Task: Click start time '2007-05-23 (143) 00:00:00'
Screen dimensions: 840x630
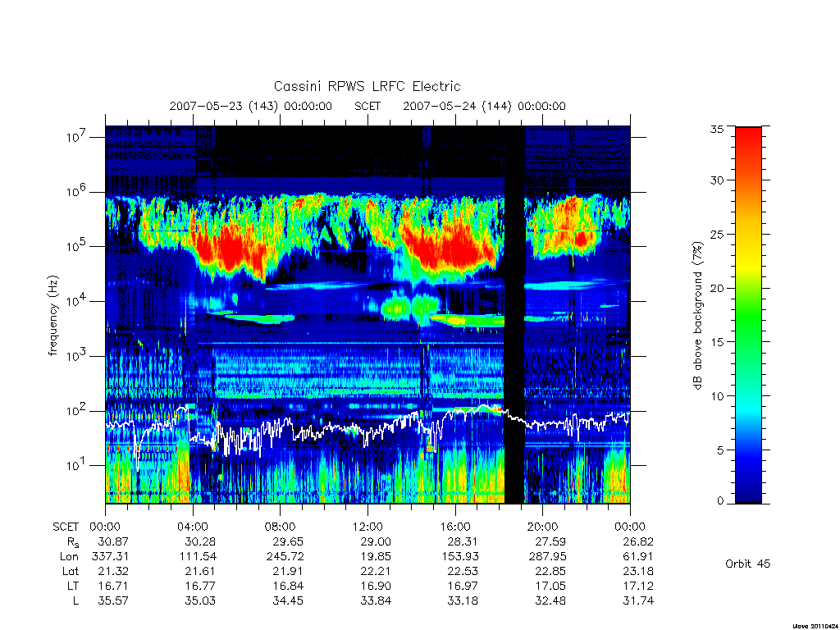Action: [251, 106]
